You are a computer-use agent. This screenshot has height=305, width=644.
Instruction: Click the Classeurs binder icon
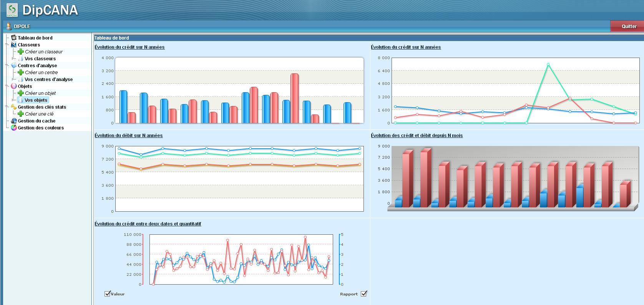coord(14,45)
